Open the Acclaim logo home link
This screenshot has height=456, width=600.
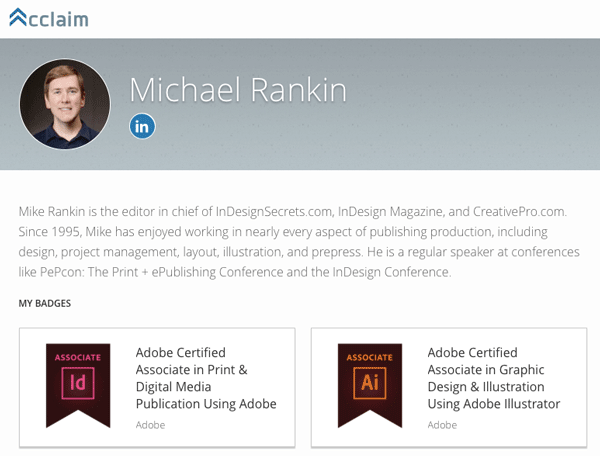(x=49, y=18)
